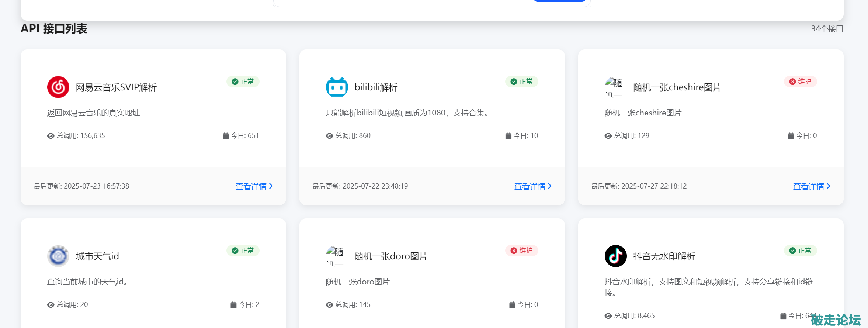Open 查看详情 for 网易云音乐SVIP解析
Viewport: 868px width, 328px height.
click(254, 186)
